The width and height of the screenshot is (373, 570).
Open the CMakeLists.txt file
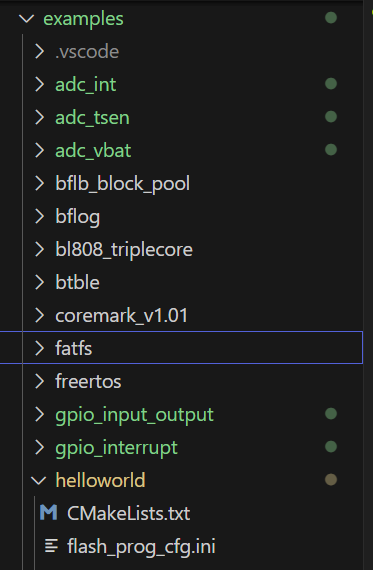coord(128,513)
